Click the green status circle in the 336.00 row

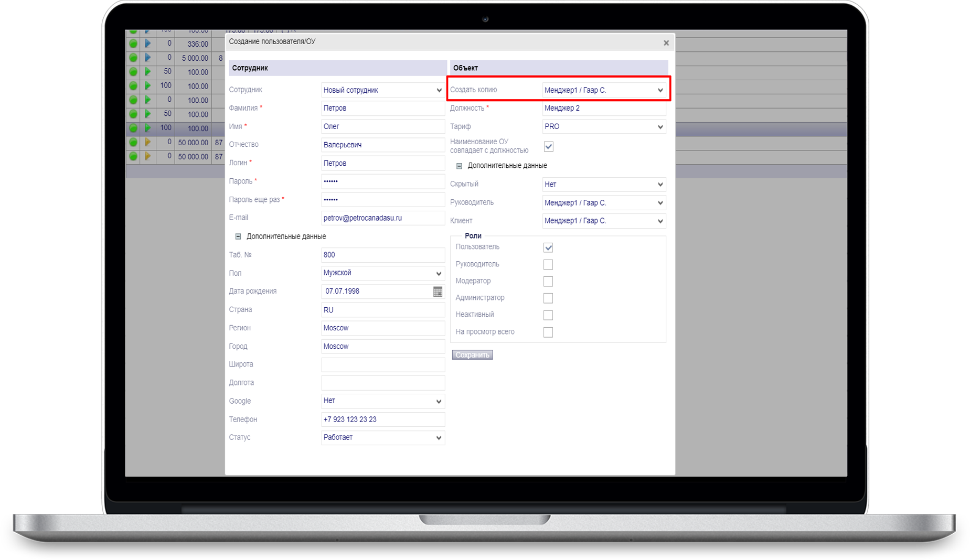(x=133, y=44)
